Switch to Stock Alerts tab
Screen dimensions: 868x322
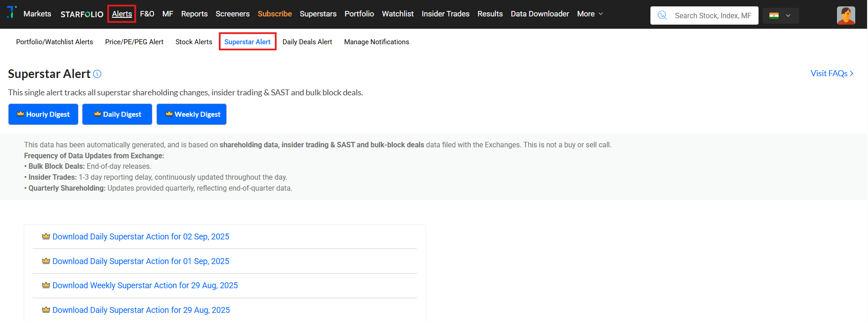pyautogui.click(x=194, y=42)
